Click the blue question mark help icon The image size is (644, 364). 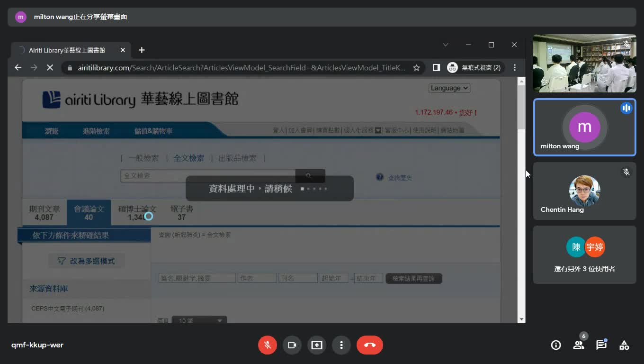380,177
